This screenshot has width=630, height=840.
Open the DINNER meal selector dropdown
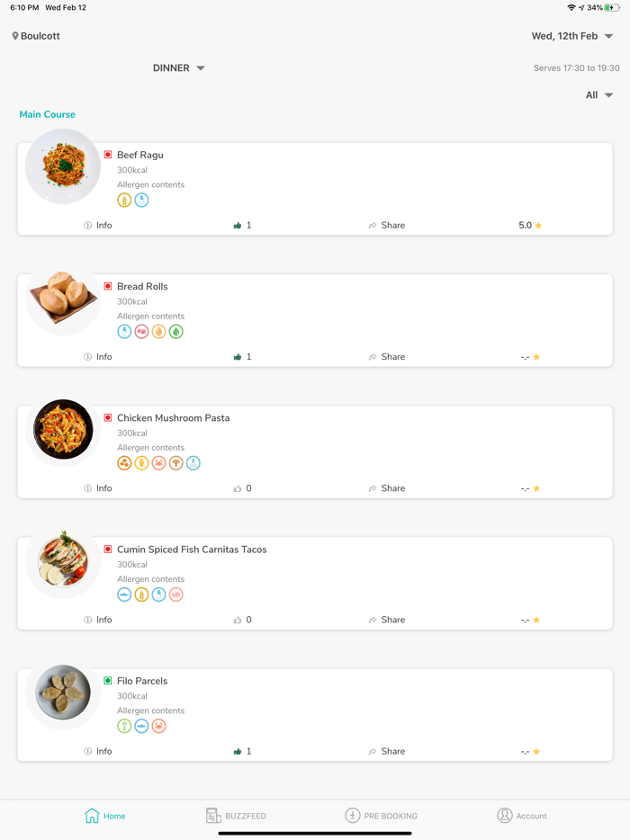(179, 67)
